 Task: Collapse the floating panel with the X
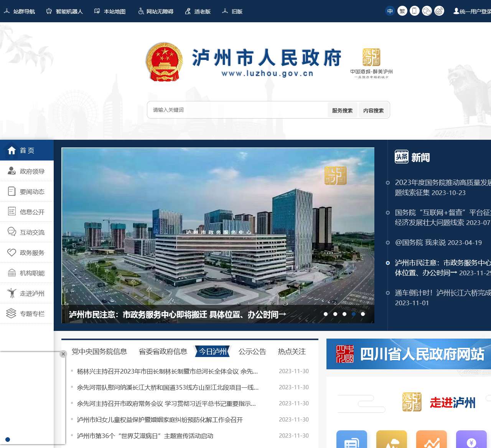pyautogui.click(x=63, y=354)
